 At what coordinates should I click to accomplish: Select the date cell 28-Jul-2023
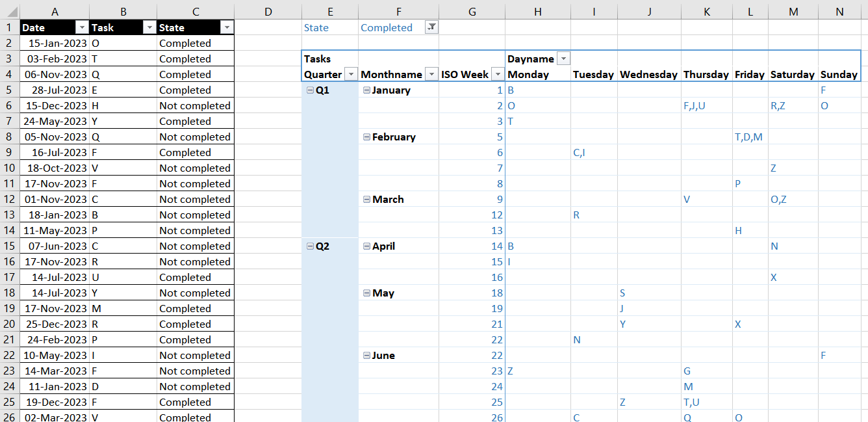(55, 90)
